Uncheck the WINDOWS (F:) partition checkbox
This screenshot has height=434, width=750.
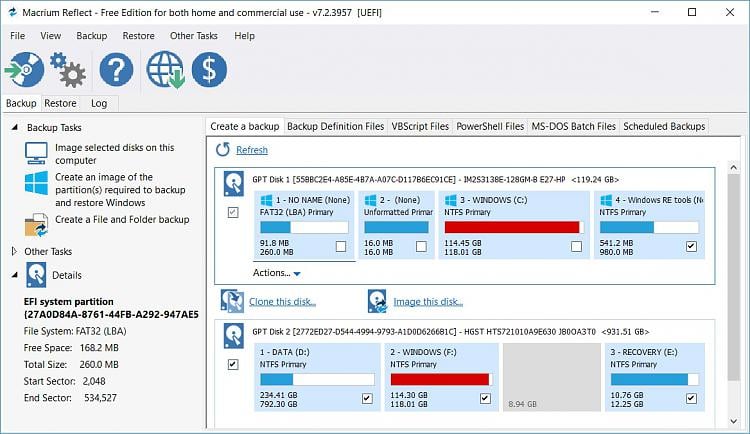[x=485, y=399]
